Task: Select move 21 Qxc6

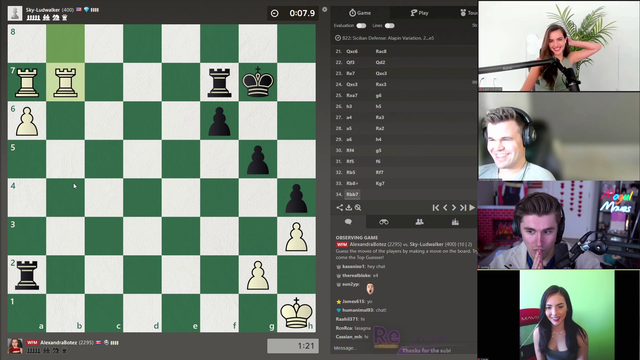Action: 352,51
